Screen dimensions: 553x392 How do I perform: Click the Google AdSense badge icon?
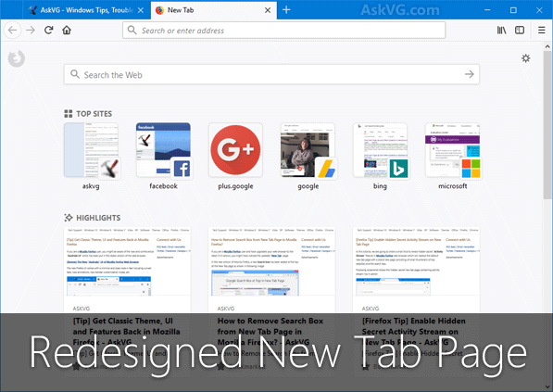327,169
